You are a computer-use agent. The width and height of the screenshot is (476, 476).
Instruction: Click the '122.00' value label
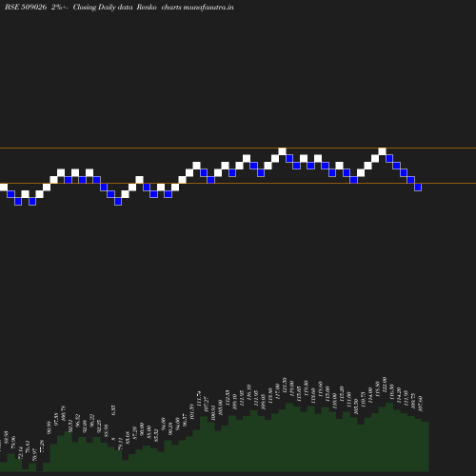point(385,385)
